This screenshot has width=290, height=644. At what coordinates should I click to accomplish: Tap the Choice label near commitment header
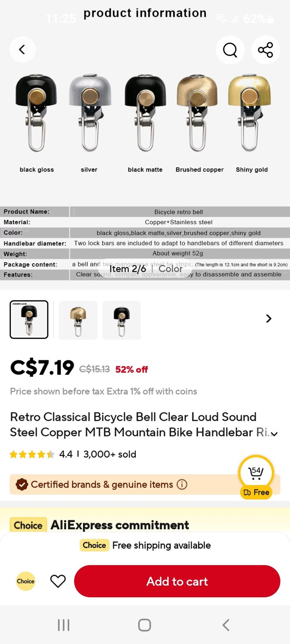[x=27, y=525]
